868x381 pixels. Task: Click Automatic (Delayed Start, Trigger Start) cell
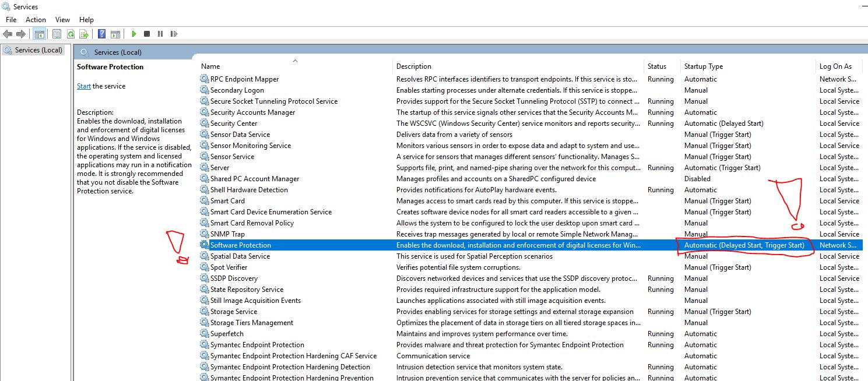[x=744, y=245]
